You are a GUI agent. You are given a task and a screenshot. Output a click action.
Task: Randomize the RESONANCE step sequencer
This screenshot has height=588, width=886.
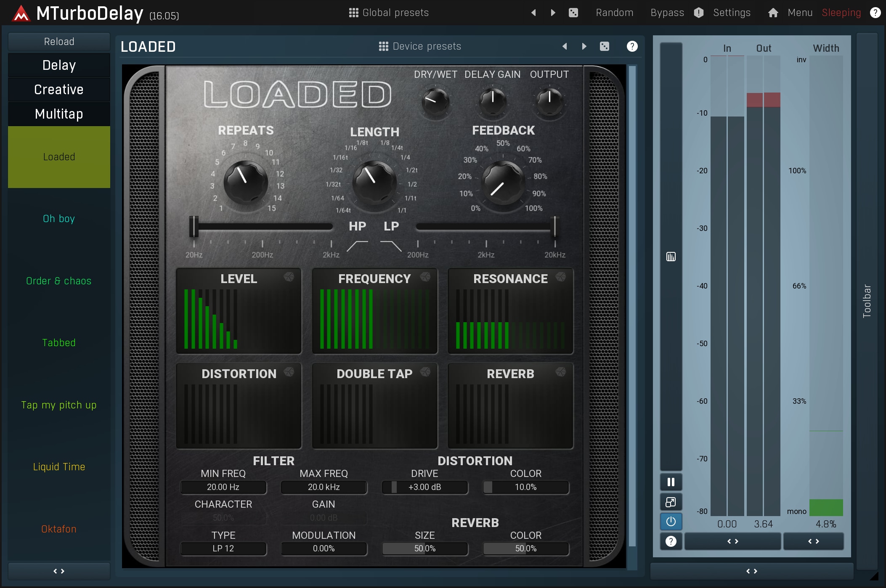pos(561,277)
